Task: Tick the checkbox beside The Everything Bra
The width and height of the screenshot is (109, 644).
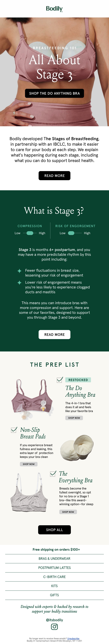Action: tap(53, 474)
